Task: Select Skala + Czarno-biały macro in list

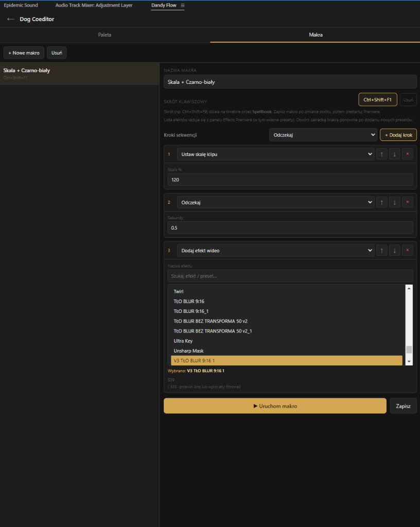Action: 80,73
